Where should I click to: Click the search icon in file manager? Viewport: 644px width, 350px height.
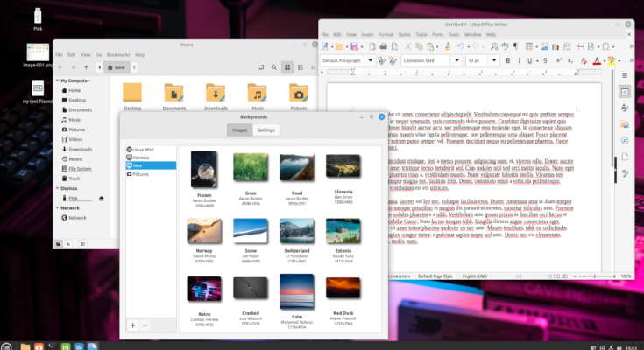pos(275,66)
